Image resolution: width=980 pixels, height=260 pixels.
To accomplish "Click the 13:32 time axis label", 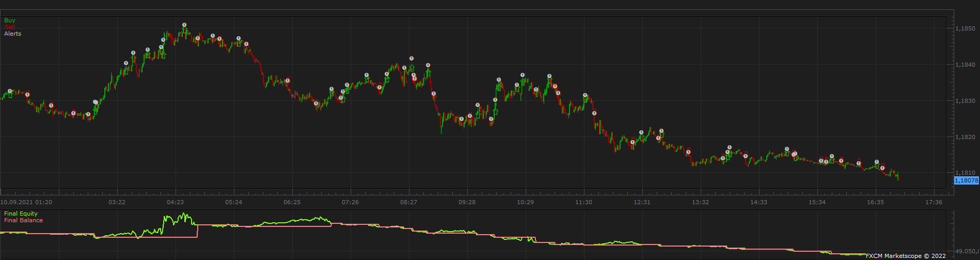I will click(700, 202).
